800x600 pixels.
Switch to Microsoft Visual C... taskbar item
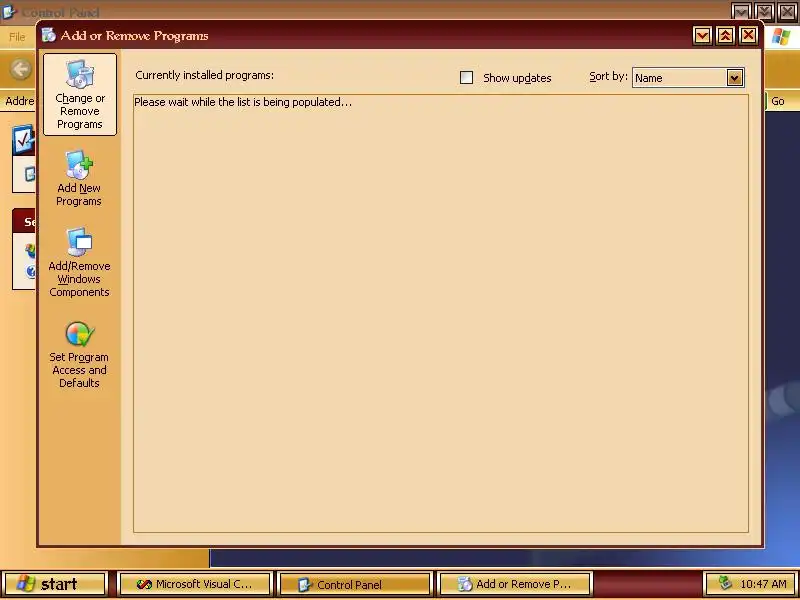[x=194, y=584]
